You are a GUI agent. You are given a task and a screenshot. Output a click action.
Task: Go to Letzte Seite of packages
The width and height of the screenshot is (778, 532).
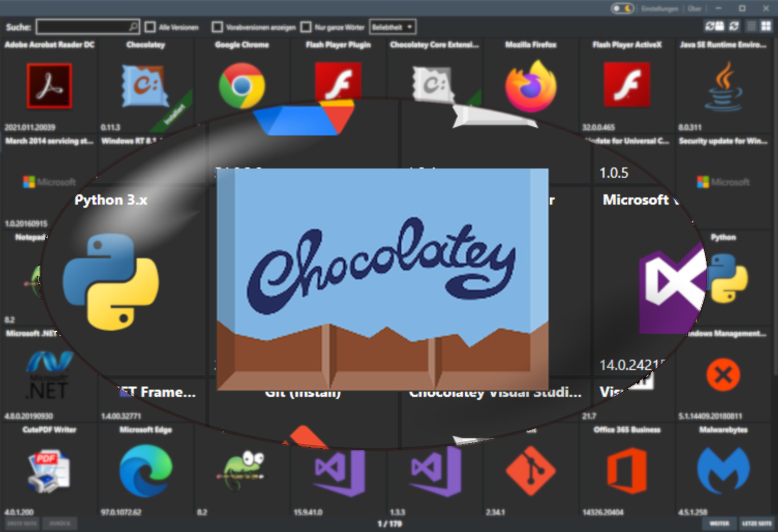pyautogui.click(x=757, y=523)
